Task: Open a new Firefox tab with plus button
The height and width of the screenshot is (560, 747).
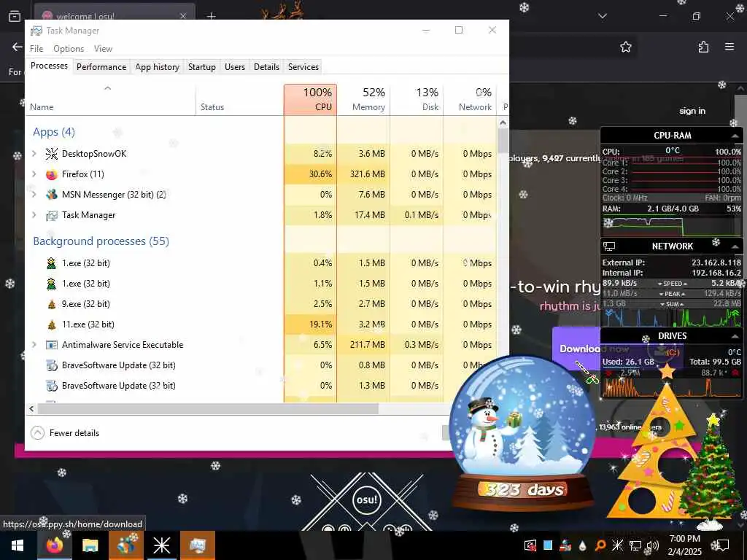Action: click(211, 16)
